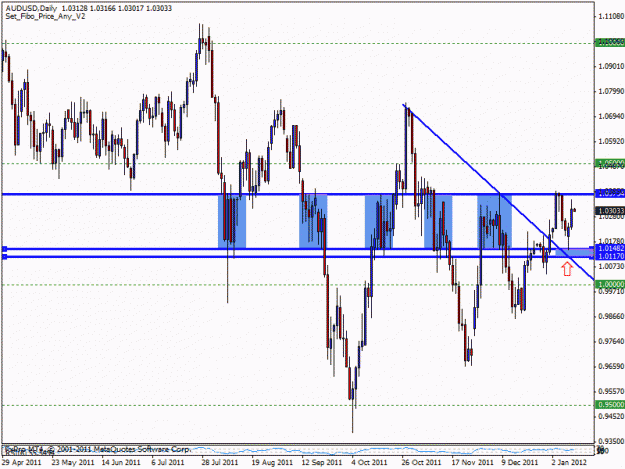Click the AUDUSD,Daily chart title text
The height and width of the screenshot is (469, 625).
tap(31, 8)
